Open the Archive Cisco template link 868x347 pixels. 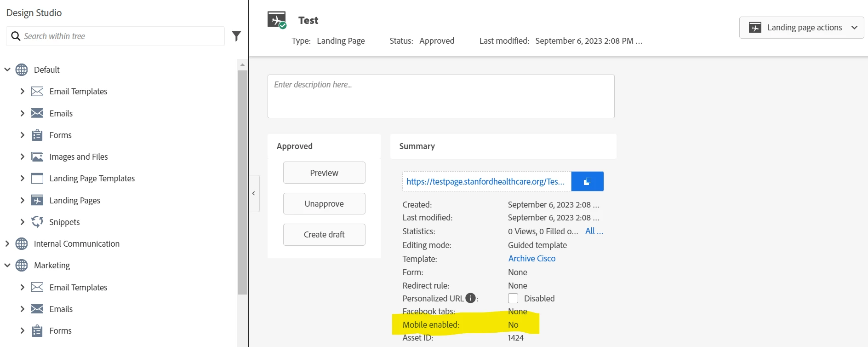tap(531, 259)
